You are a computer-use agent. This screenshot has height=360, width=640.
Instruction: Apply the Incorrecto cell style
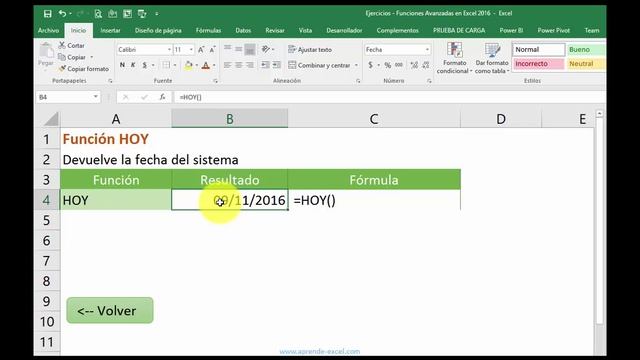tap(538, 64)
